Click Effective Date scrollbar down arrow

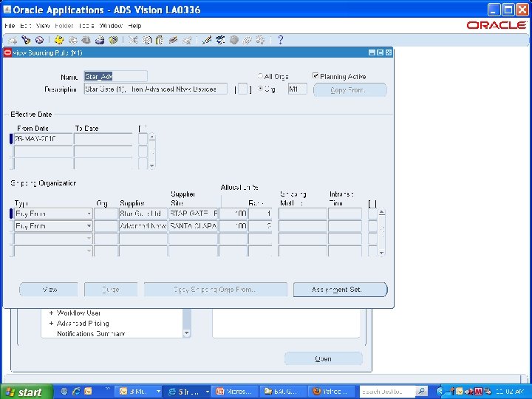point(152,166)
